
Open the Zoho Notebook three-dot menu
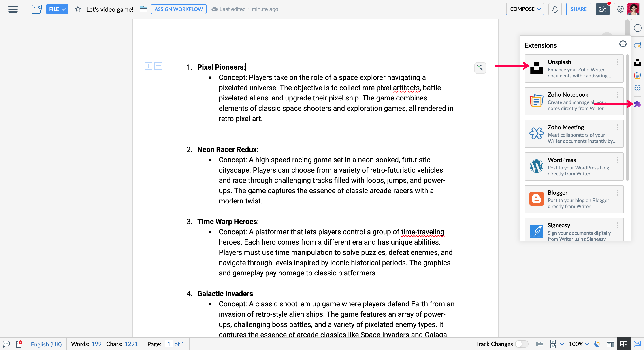tap(617, 94)
